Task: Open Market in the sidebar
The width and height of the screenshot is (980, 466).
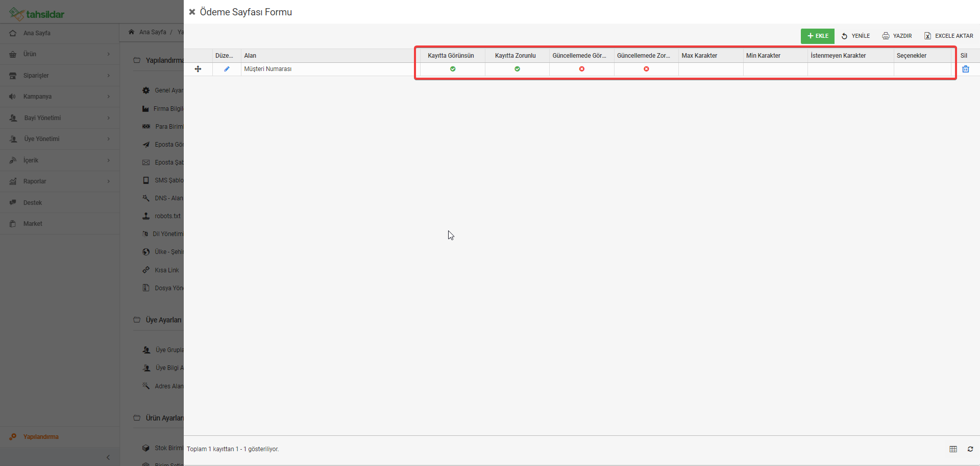Action: [x=60, y=224]
